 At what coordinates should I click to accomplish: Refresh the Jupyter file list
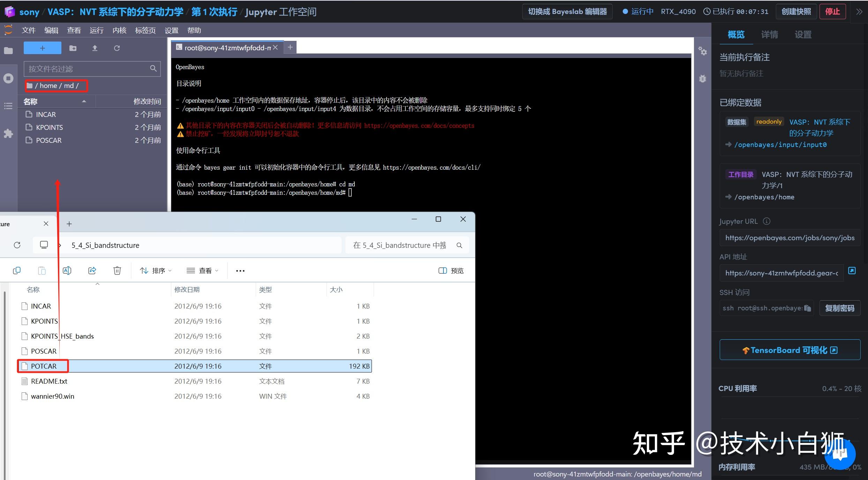(x=117, y=48)
